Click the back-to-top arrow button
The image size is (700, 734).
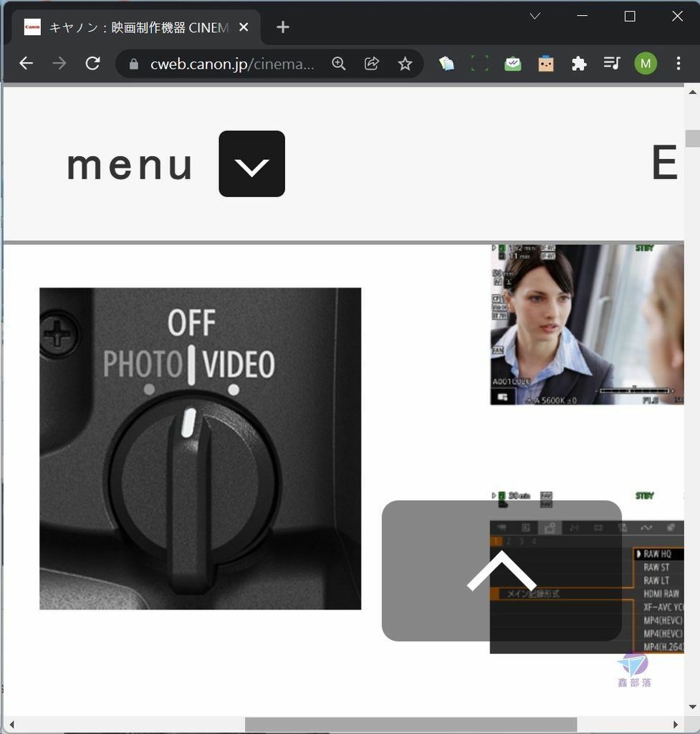click(x=502, y=571)
